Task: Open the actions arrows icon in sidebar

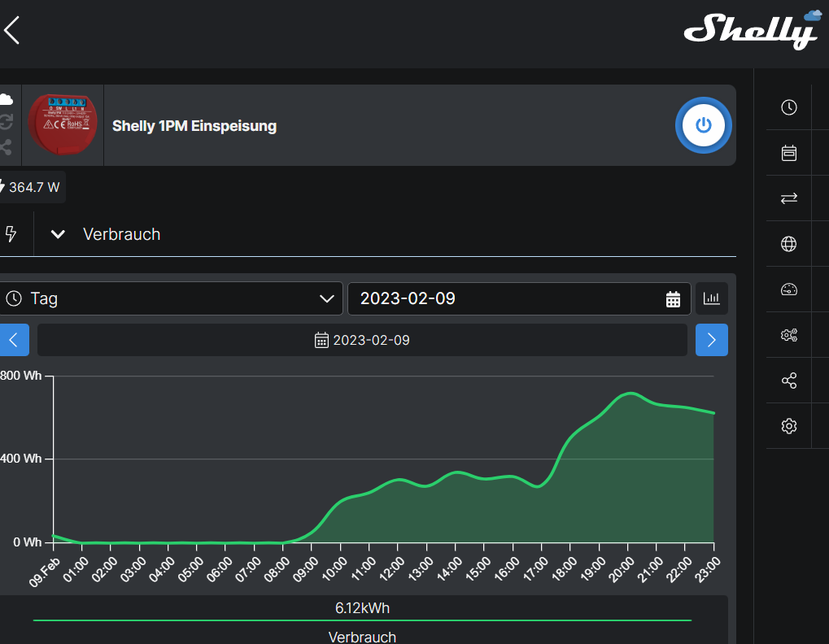Action: 789,198
